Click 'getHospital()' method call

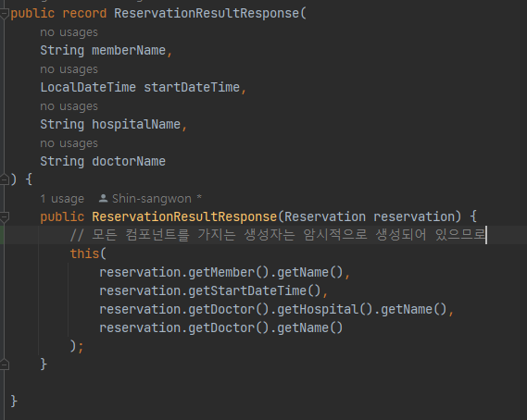click(x=325, y=309)
